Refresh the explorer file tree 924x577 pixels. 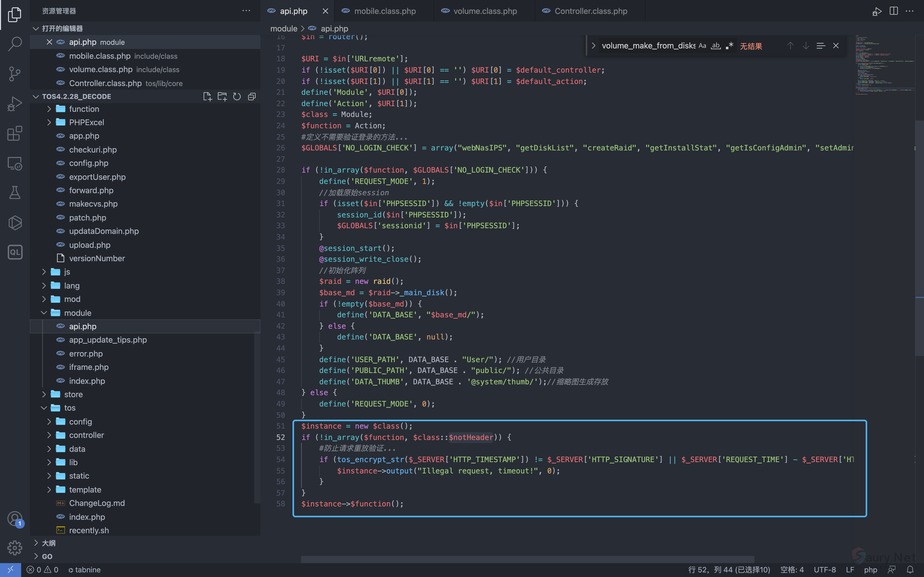point(237,97)
